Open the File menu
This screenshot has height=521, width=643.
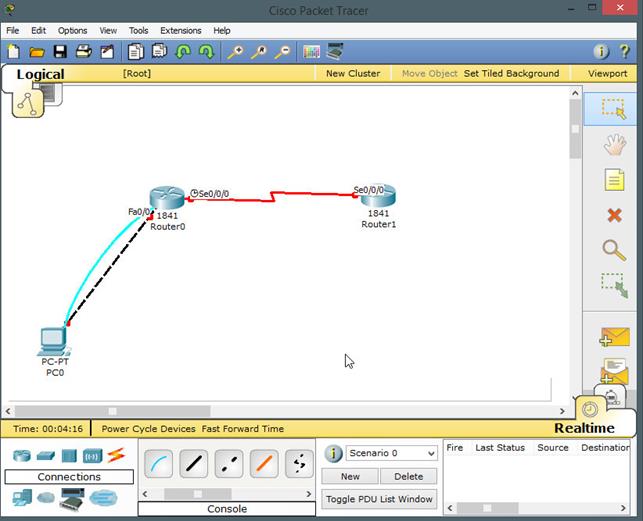click(x=13, y=31)
